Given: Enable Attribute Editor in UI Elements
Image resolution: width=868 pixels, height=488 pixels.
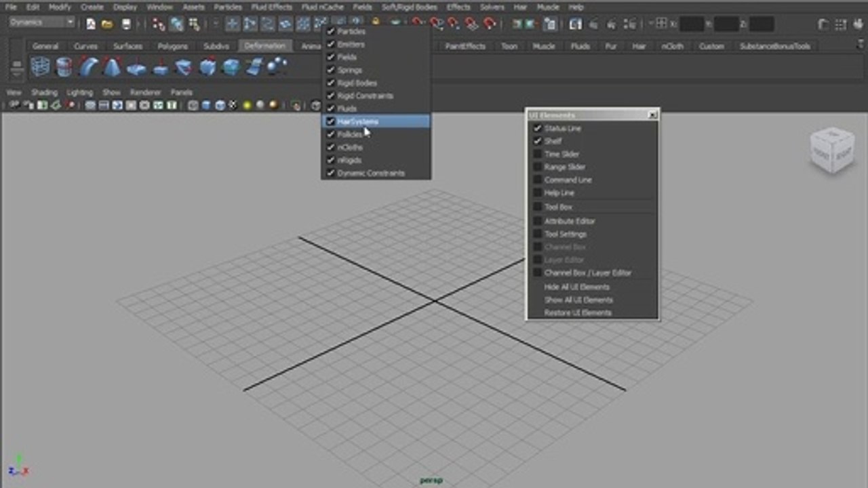Looking at the screenshot, I should (x=537, y=221).
